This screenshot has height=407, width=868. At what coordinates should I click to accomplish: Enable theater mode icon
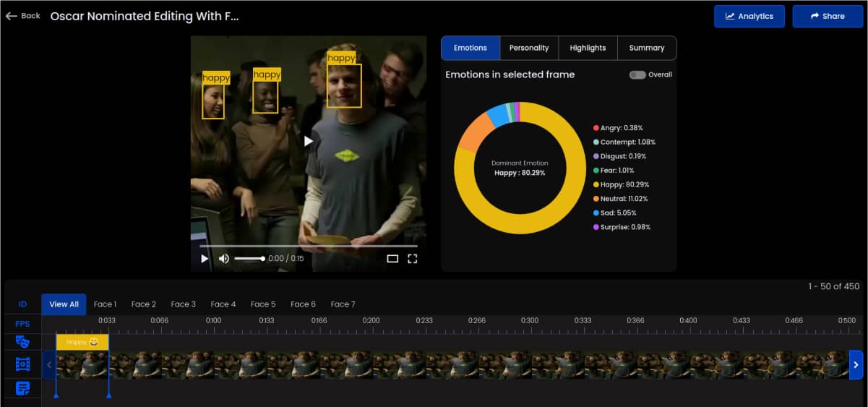click(392, 258)
